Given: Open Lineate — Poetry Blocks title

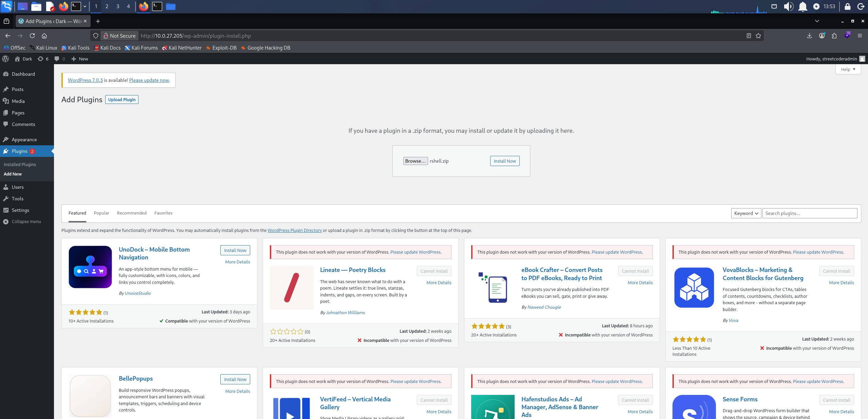Looking at the screenshot, I should pyautogui.click(x=353, y=270).
